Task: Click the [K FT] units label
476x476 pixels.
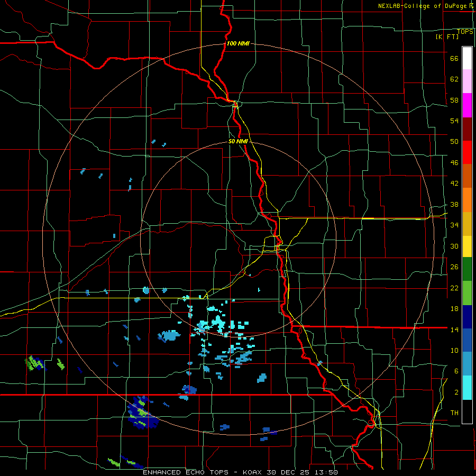Action: click(x=447, y=37)
